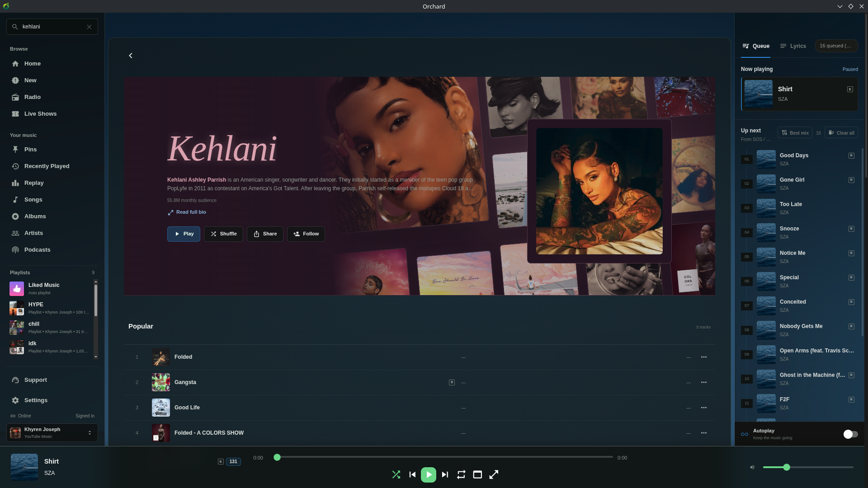
Task: Adjust the volume slider handle
Action: (787, 467)
